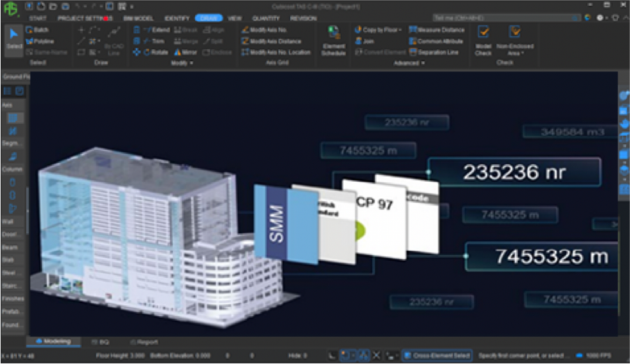This screenshot has height=364, width=630.
Task: Expand the Modify group options
Action: (x=182, y=63)
